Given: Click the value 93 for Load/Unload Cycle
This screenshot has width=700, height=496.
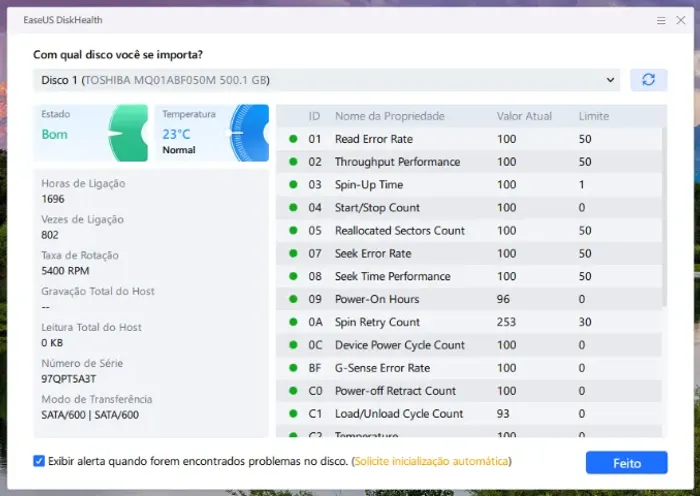Looking at the screenshot, I should (503, 414).
